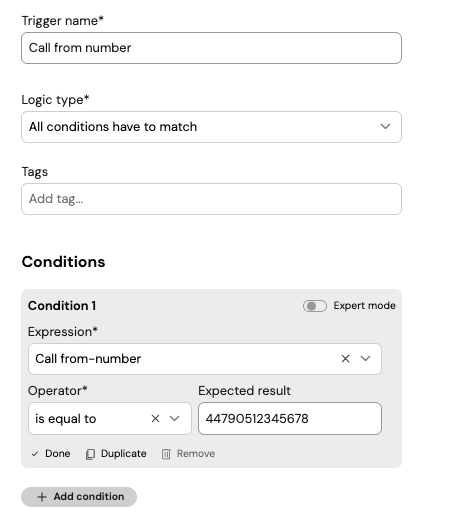
Task: Select the 'All conditions have to match' box
Action: (211, 127)
